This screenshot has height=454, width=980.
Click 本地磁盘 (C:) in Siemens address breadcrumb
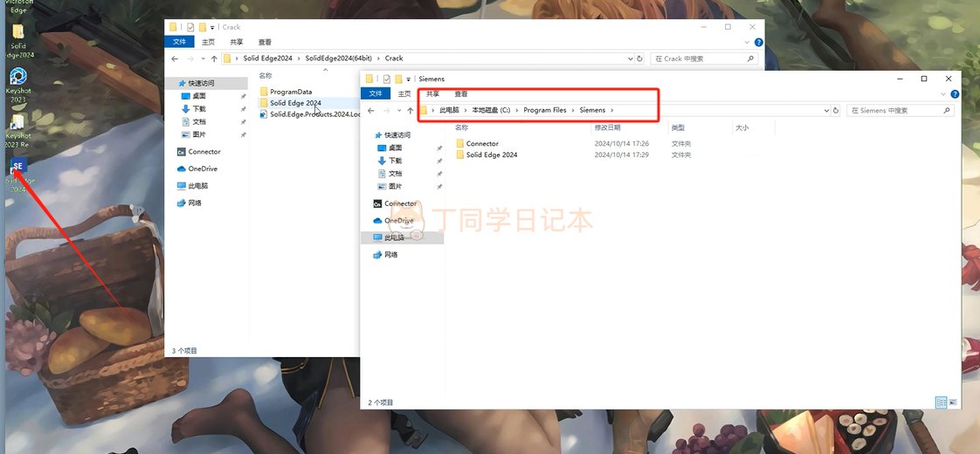pos(491,110)
